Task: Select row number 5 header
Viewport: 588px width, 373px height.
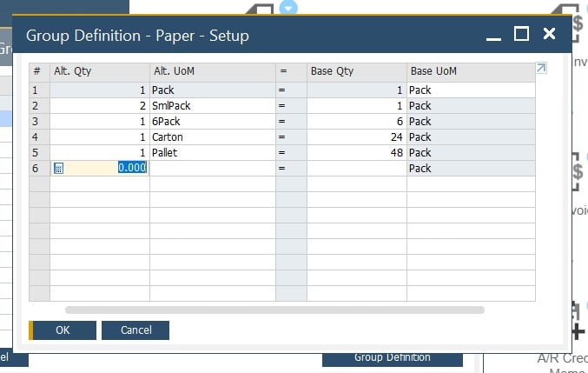Action: pyautogui.click(x=39, y=153)
